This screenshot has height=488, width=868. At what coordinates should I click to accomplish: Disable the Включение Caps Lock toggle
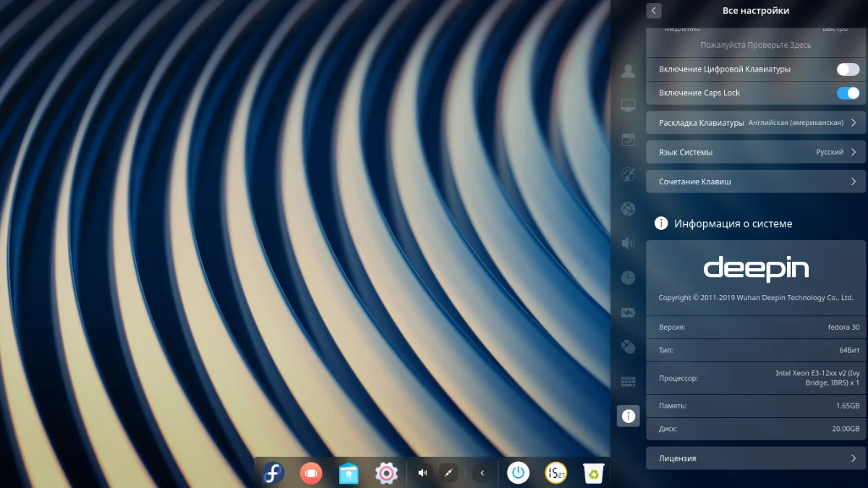848,93
